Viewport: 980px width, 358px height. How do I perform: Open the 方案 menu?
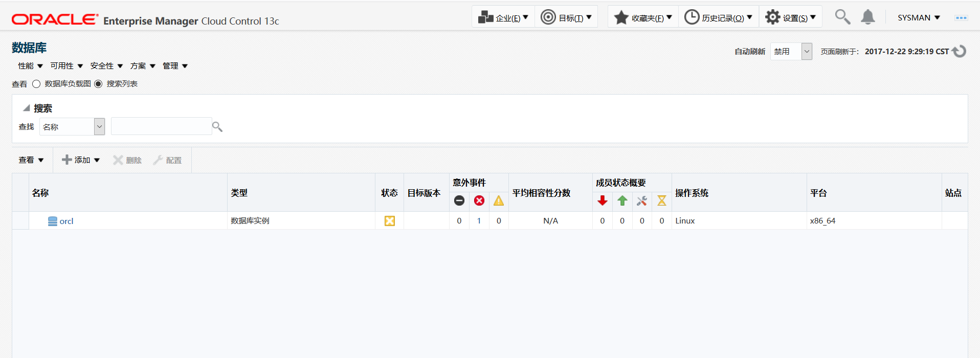(x=143, y=66)
